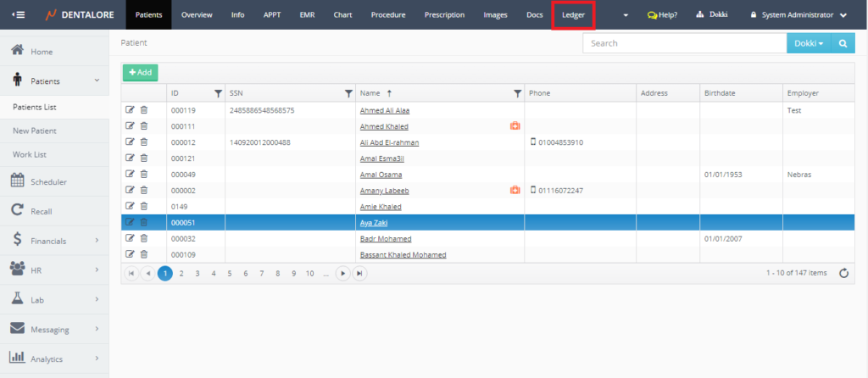Click the edit icon for Ahmed Ali Alaa
This screenshot has height=378, width=868.
[130, 110]
